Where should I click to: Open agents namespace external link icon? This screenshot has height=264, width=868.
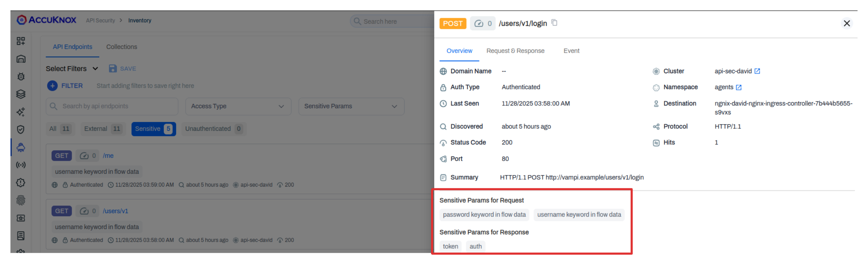click(x=738, y=88)
